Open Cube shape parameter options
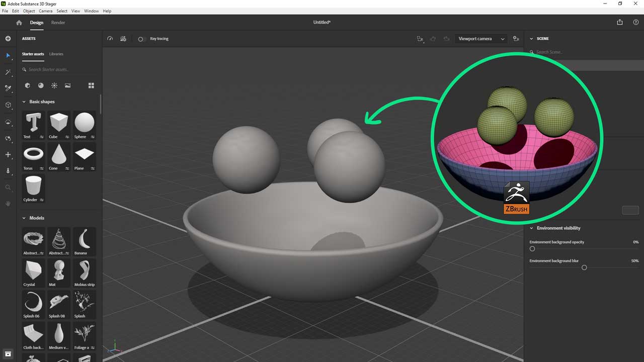 click(67, 137)
